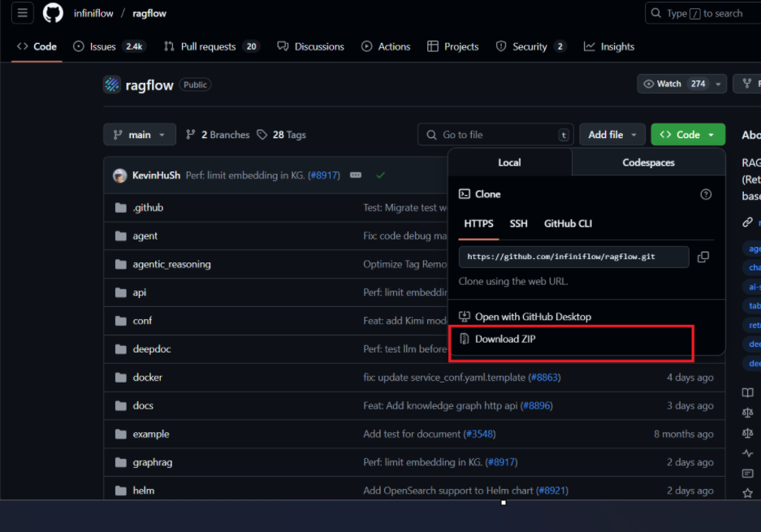
Task: Open the .github folder
Action: tap(148, 208)
